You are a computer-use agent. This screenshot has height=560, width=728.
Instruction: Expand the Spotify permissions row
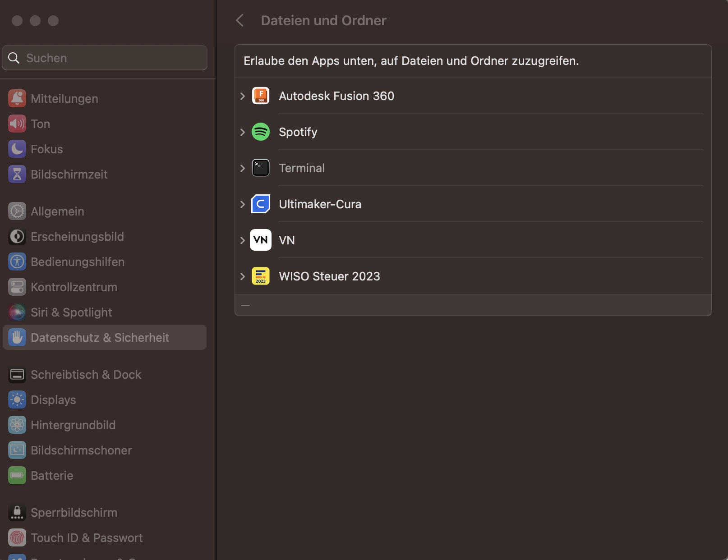pos(243,132)
